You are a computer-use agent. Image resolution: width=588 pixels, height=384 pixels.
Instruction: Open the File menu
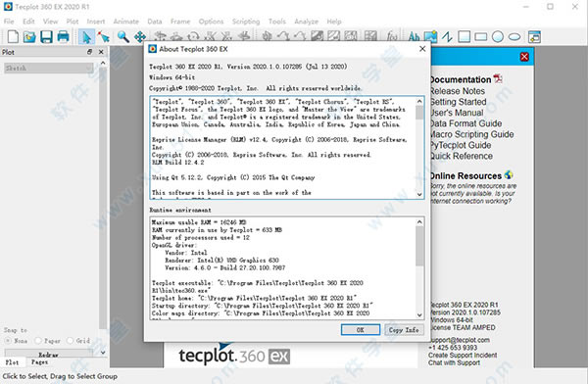point(9,22)
